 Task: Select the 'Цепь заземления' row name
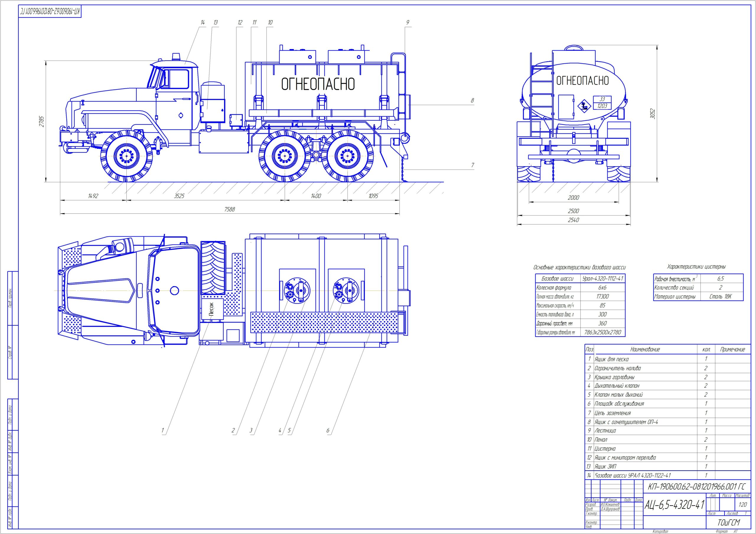(x=613, y=413)
